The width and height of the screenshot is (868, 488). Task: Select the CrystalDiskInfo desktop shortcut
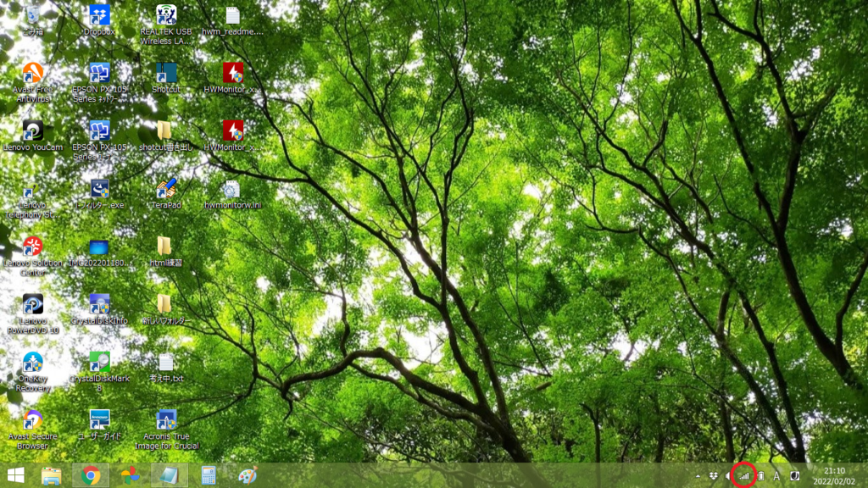pyautogui.click(x=99, y=305)
